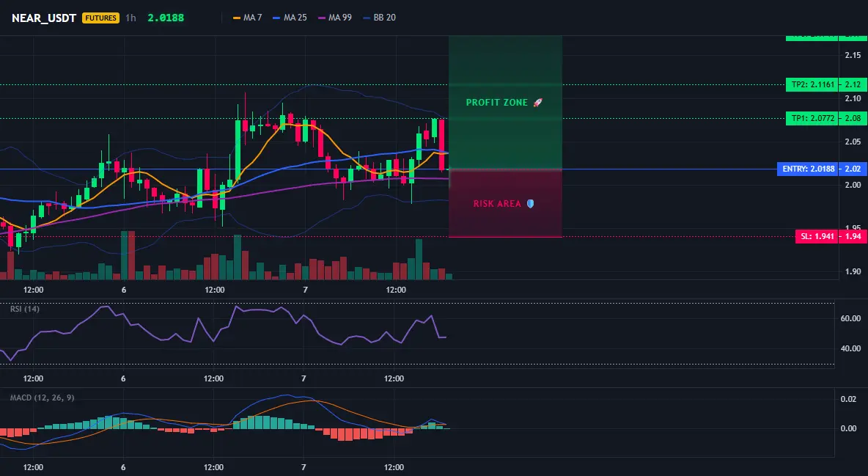Click the MA 25 legend item
The width and height of the screenshot is (868, 476).
pyautogui.click(x=290, y=18)
